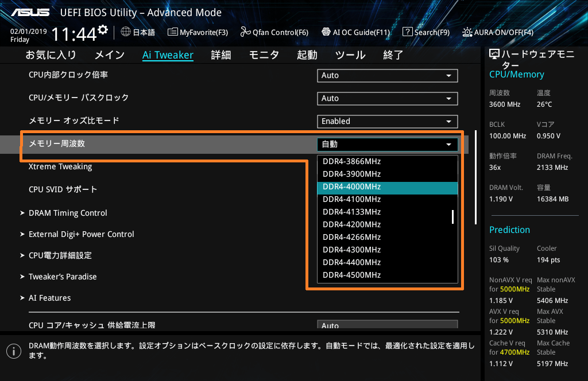Select DDR4-4100MHz option
The height and width of the screenshot is (381, 588).
tap(388, 199)
